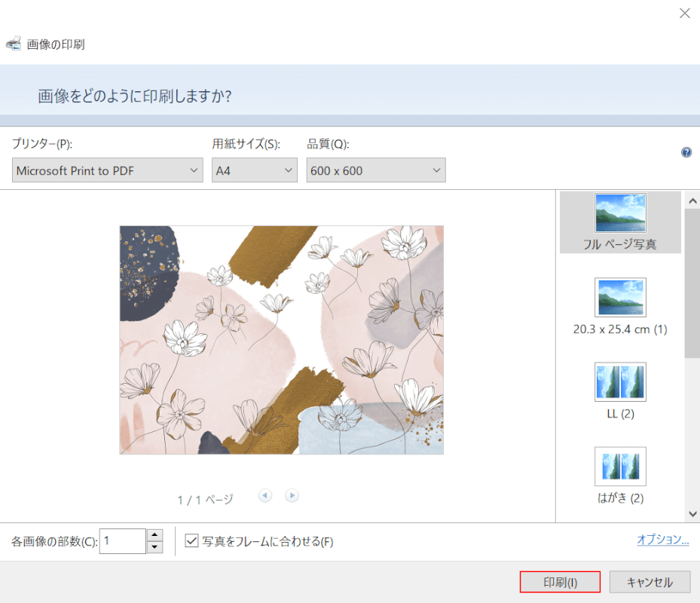Viewport: 700px width, 603px height.
Task: Go to the next page arrow
Action: [292, 495]
